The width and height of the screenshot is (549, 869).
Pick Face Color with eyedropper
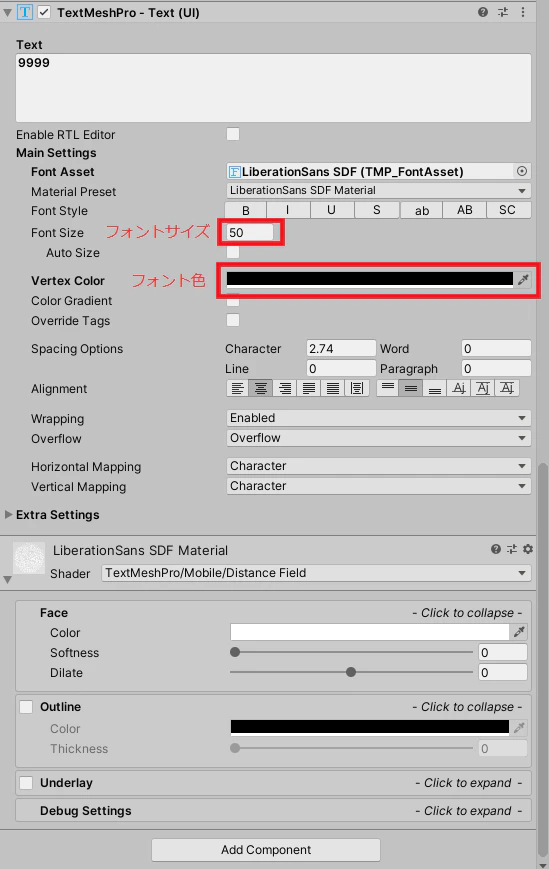519,632
